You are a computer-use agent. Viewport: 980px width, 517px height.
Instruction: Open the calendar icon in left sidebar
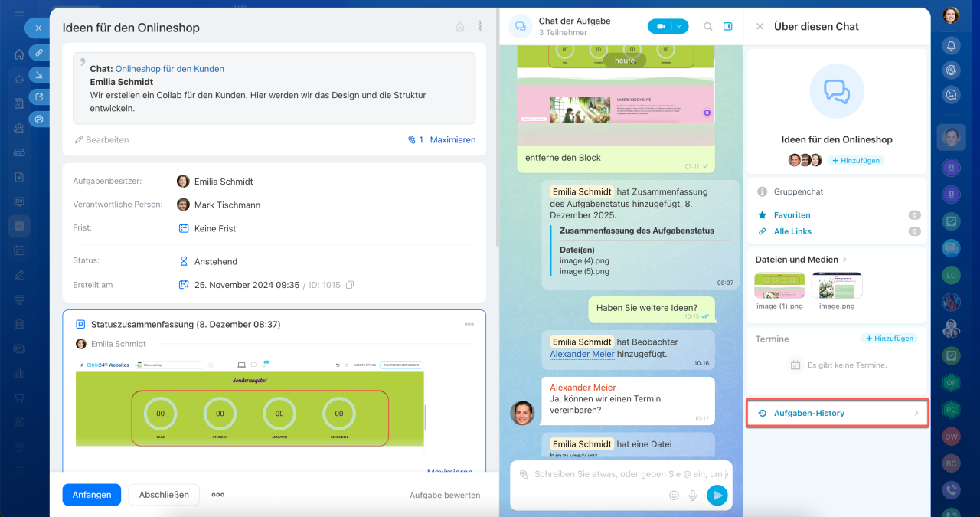coord(19,250)
